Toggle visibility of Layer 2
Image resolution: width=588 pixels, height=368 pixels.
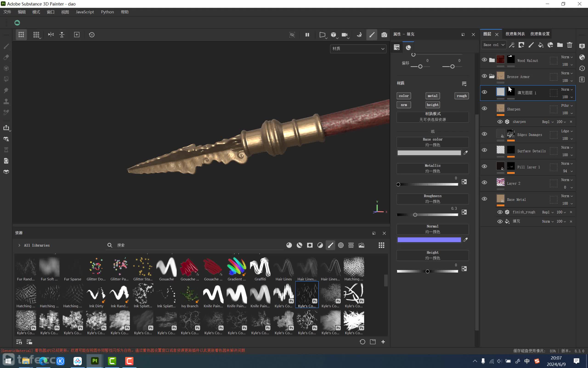(x=484, y=183)
